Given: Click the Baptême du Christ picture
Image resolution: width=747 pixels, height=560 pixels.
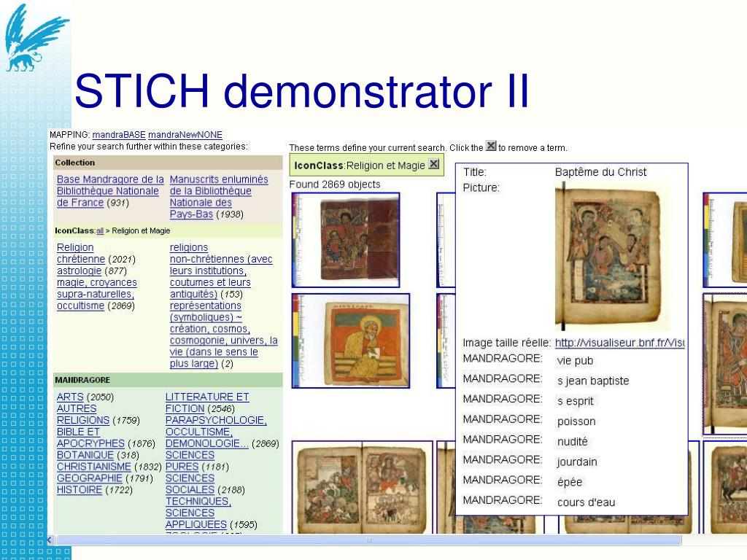Looking at the screenshot, I should tap(613, 257).
